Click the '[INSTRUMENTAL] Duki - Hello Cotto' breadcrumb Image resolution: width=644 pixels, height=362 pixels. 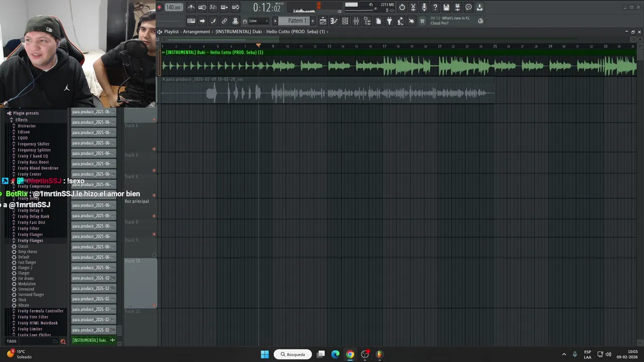[x=270, y=32]
